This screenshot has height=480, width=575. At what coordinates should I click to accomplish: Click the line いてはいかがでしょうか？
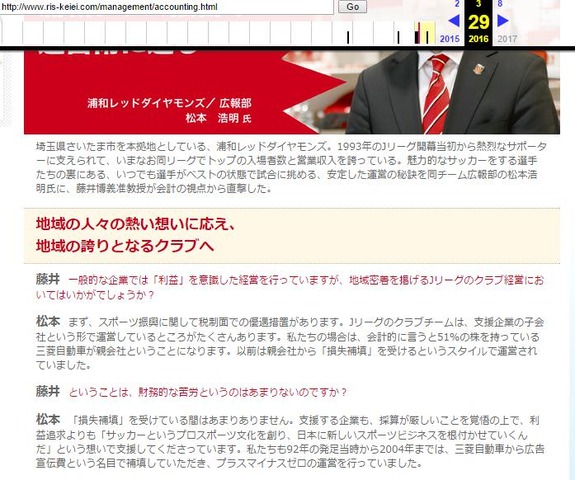[95, 295]
